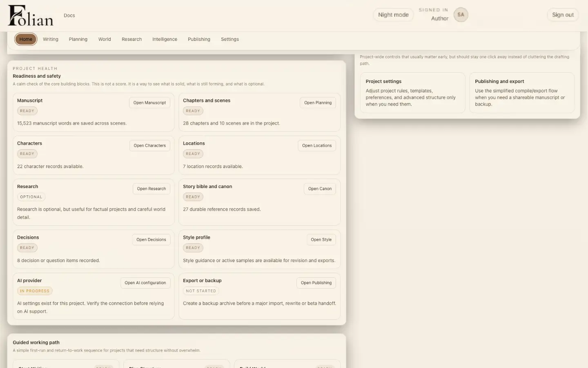
Task: Open the World tab
Action: 105,39
